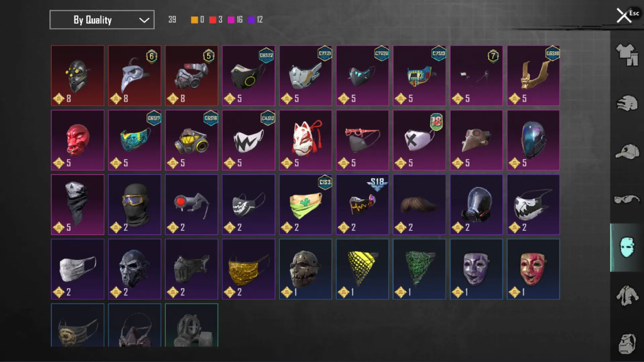This screenshot has width=644, height=362.
Task: Open the outfit sets category icon
Action: tap(627, 55)
